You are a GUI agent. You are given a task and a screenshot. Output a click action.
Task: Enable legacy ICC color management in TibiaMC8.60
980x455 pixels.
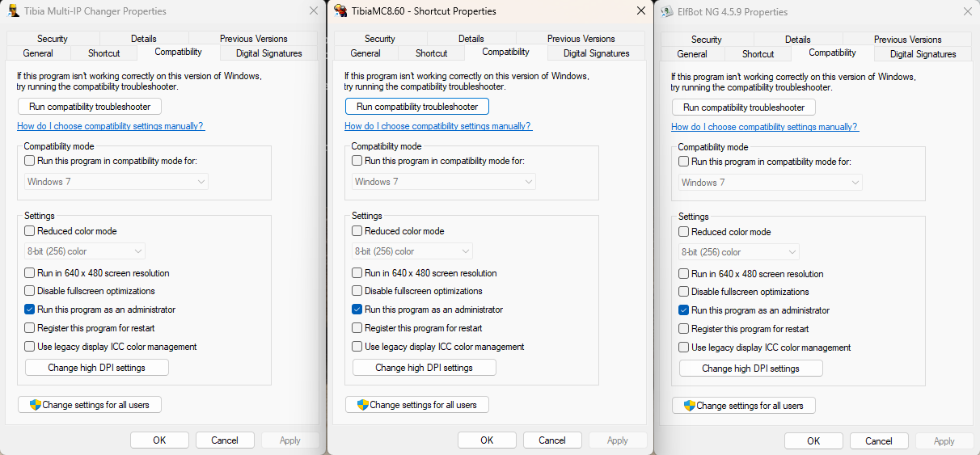point(357,347)
